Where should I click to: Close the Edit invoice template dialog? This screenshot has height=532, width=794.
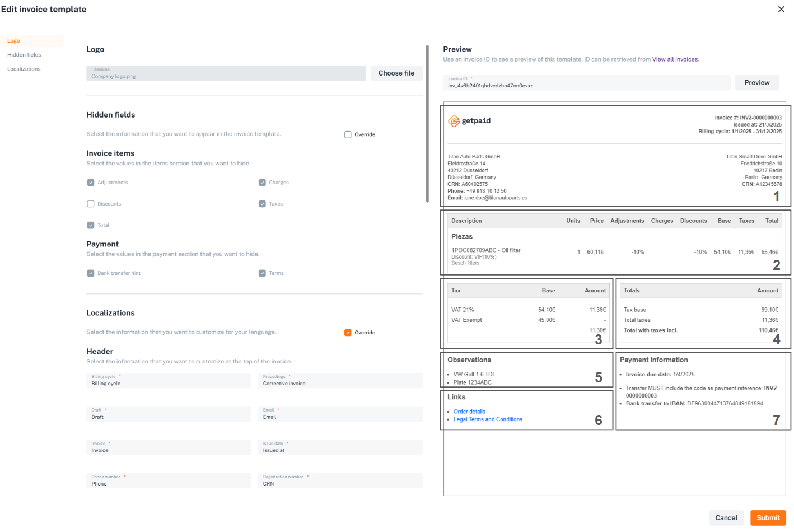[781, 9]
